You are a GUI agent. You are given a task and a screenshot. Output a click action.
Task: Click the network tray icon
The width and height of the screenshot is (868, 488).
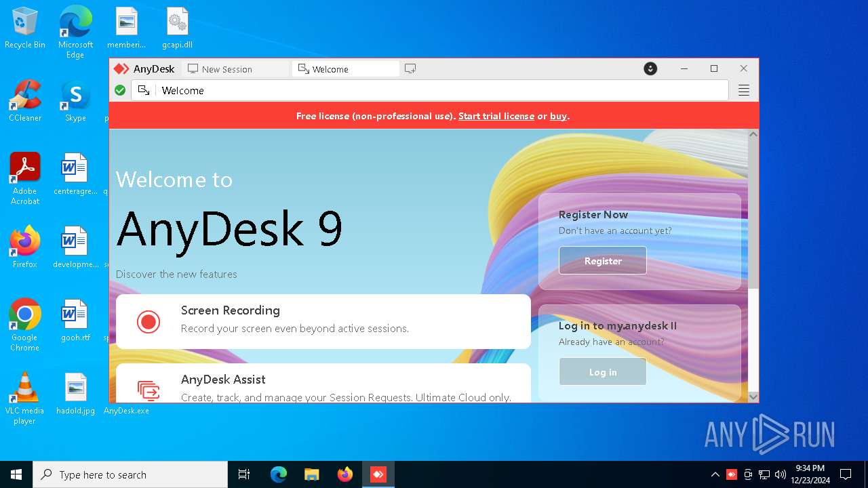tap(764, 474)
